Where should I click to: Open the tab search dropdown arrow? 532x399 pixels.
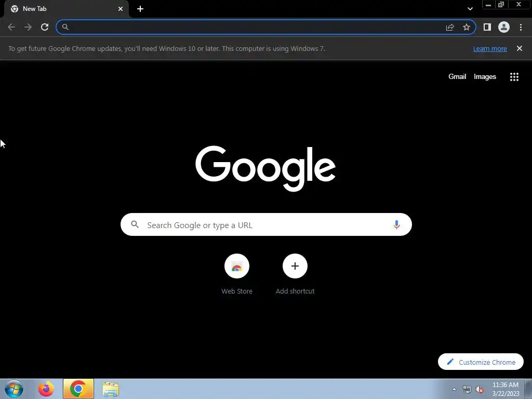tap(470, 9)
